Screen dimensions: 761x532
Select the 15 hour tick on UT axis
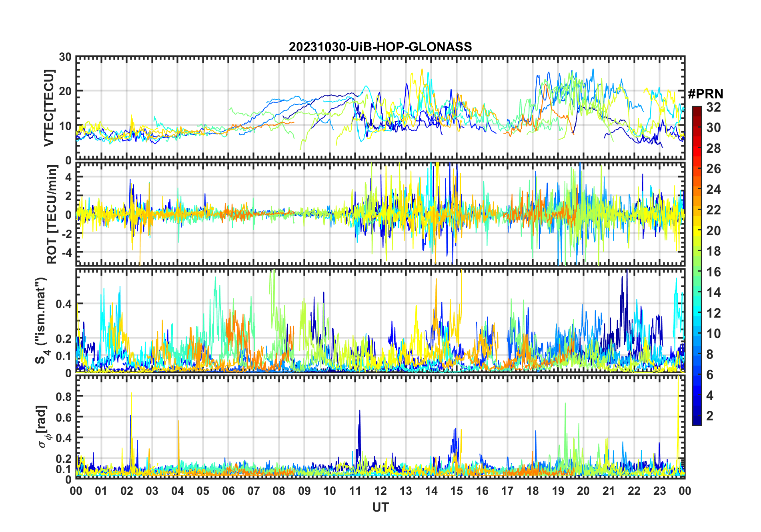457,491
